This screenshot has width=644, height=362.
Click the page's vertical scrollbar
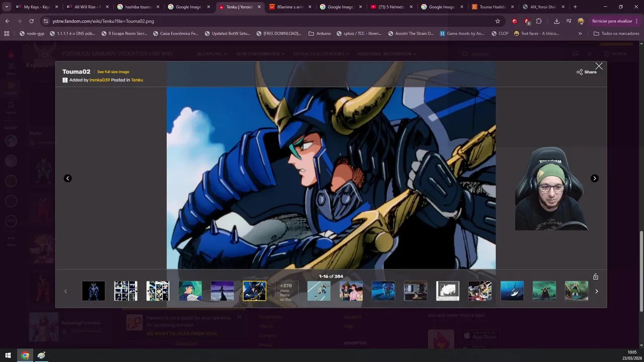point(641,271)
